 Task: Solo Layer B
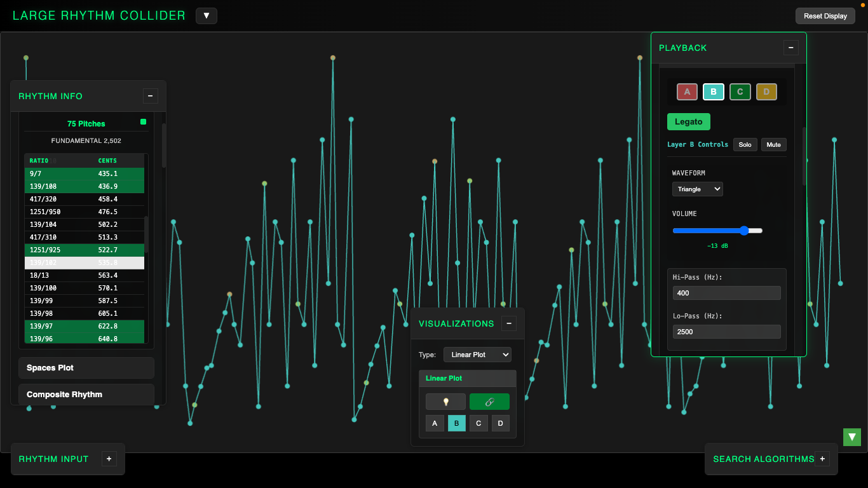click(745, 144)
